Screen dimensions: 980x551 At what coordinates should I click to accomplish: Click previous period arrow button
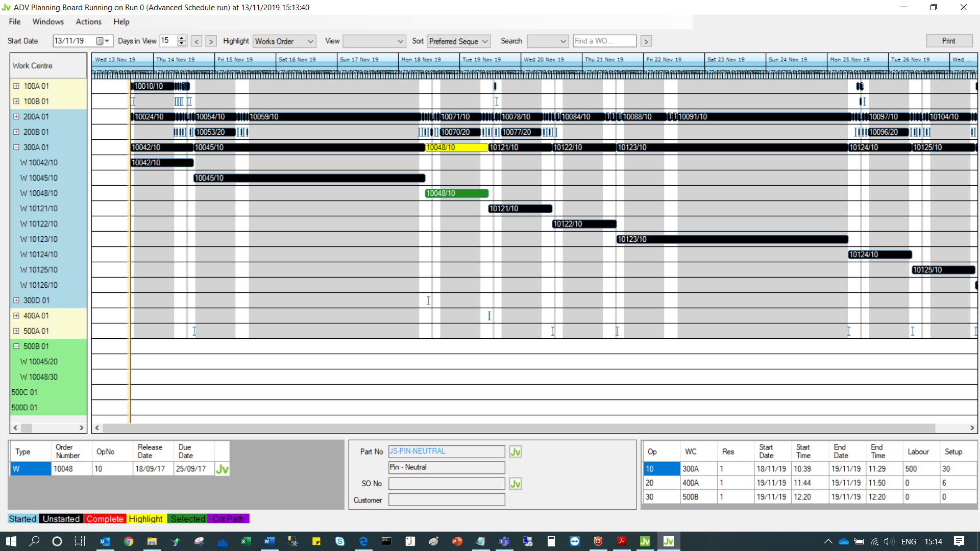(197, 41)
